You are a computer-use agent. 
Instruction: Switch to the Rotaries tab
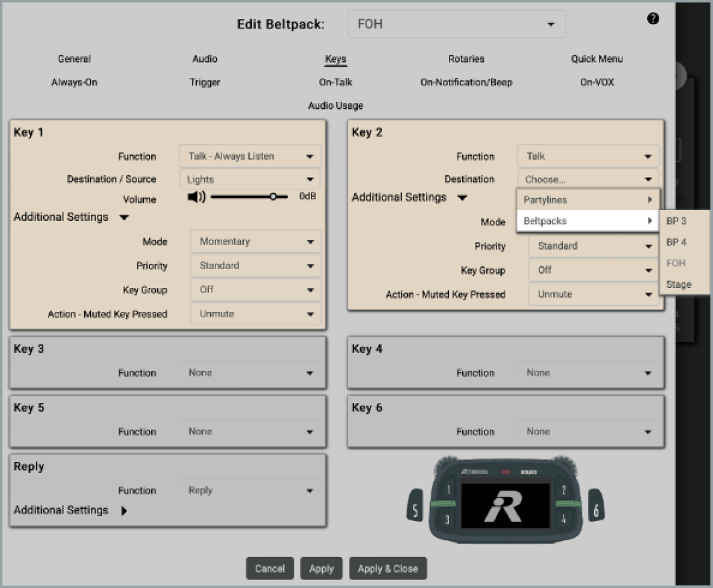point(466,59)
